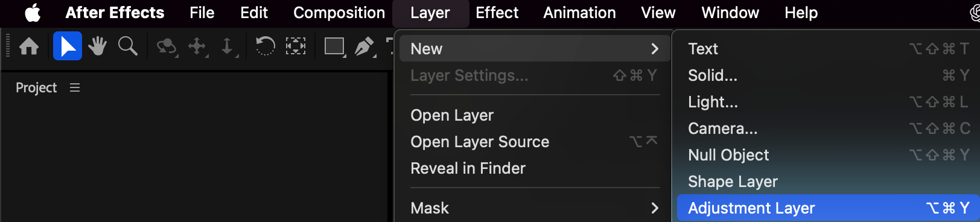Select the Selection arrow tool

coord(68,46)
